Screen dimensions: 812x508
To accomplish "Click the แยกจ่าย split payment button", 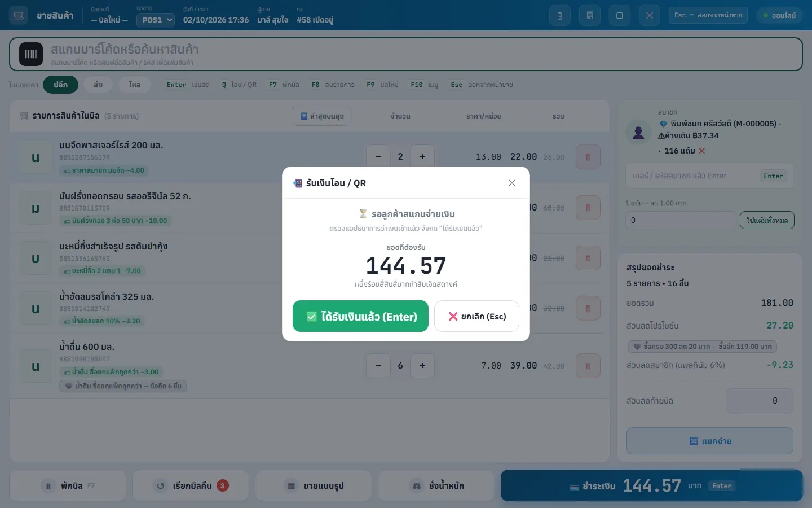I will (710, 441).
